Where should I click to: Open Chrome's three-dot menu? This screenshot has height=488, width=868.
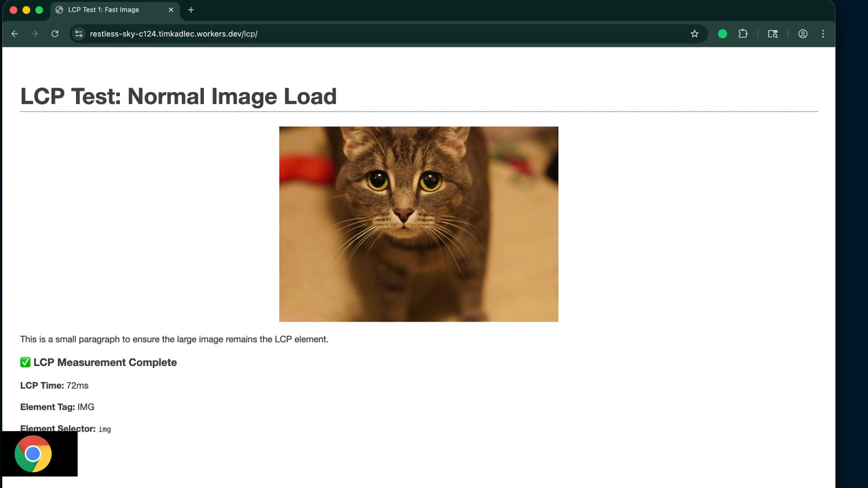[x=823, y=34]
